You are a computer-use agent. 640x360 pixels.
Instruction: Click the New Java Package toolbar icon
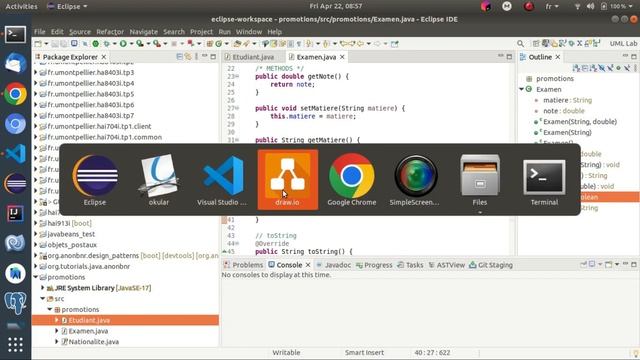point(209,44)
